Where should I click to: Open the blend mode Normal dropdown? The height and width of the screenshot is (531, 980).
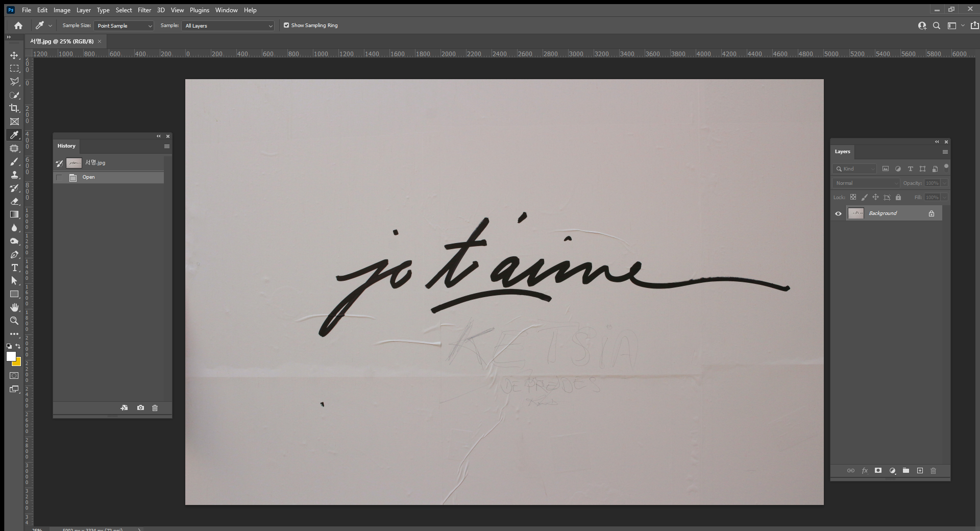pyautogui.click(x=866, y=183)
